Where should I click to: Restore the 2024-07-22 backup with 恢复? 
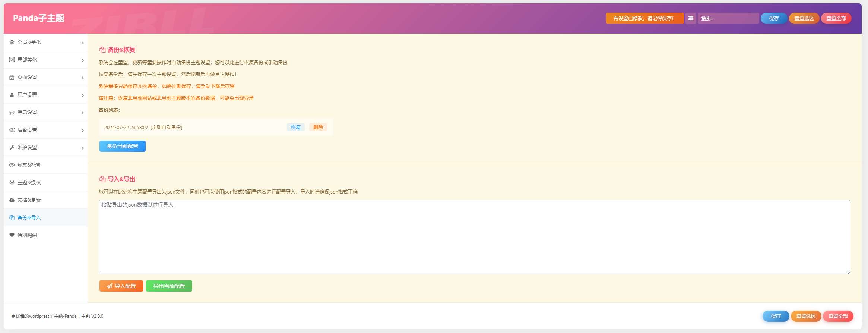coord(296,127)
